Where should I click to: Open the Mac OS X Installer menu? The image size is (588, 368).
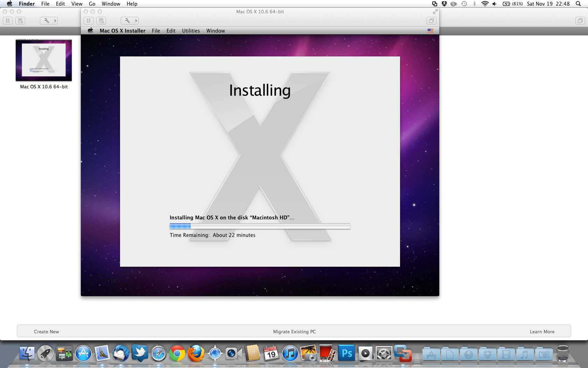coord(122,30)
